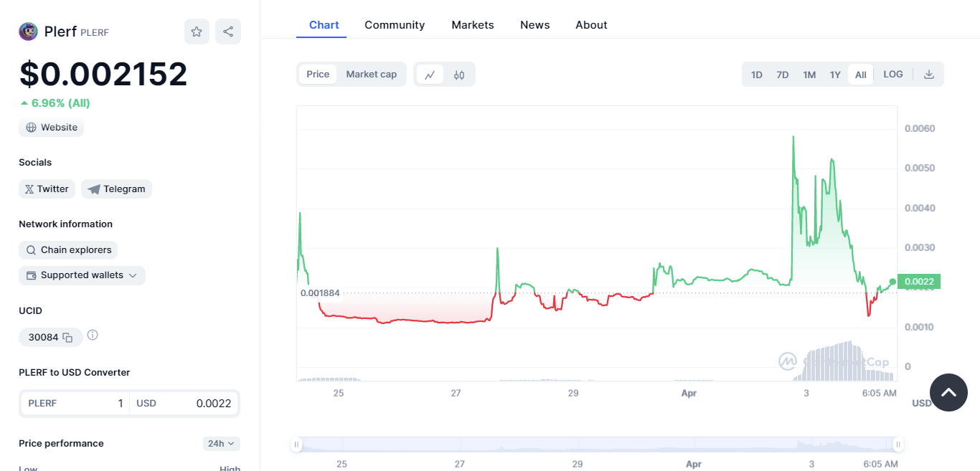This screenshot has width=980, height=471.
Task: Set chart range to 1D
Action: [x=757, y=75]
